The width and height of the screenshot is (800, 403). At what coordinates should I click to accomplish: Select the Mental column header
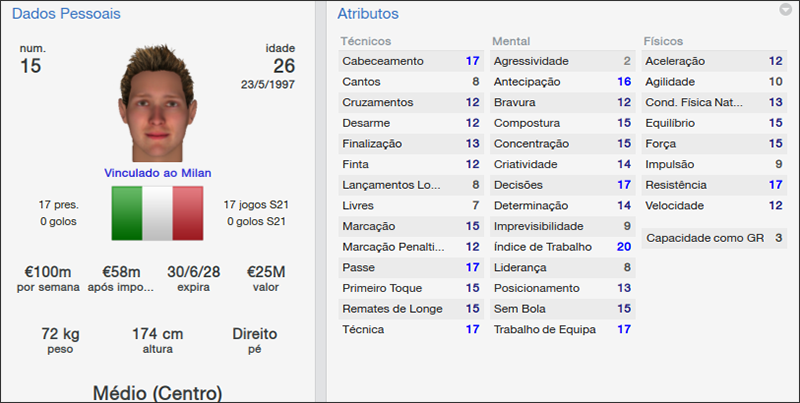click(x=510, y=42)
